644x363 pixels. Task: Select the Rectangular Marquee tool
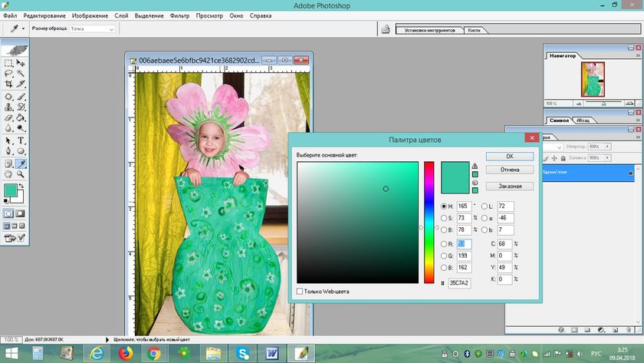[8, 63]
